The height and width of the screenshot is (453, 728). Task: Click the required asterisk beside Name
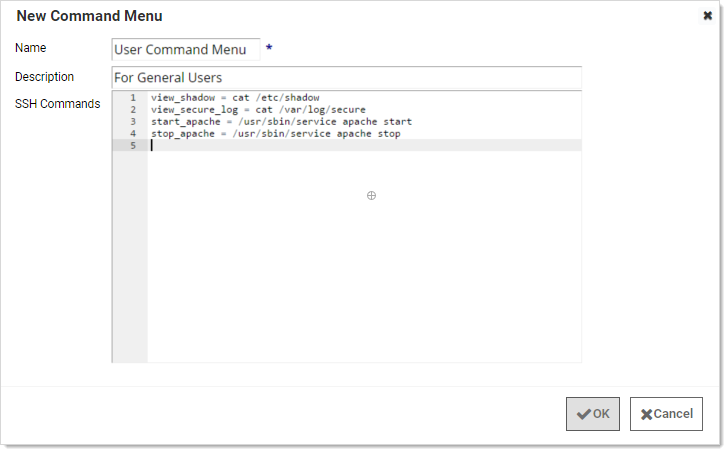point(269,49)
